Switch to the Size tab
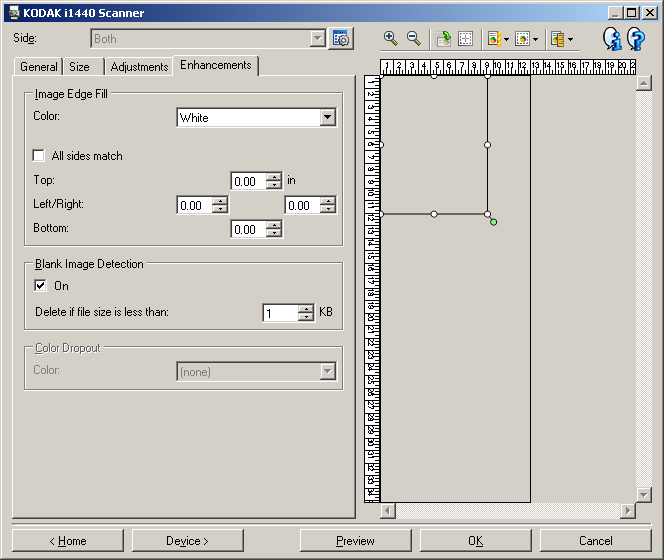The height and width of the screenshot is (560, 664). point(79,67)
